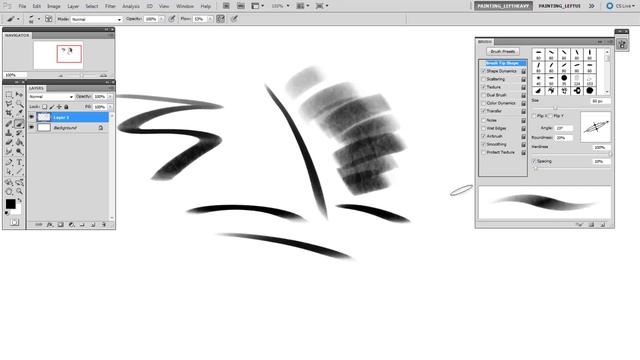640x360 pixels.
Task: Toggle Texture checkbox in Brush panel
Action: [x=484, y=87]
